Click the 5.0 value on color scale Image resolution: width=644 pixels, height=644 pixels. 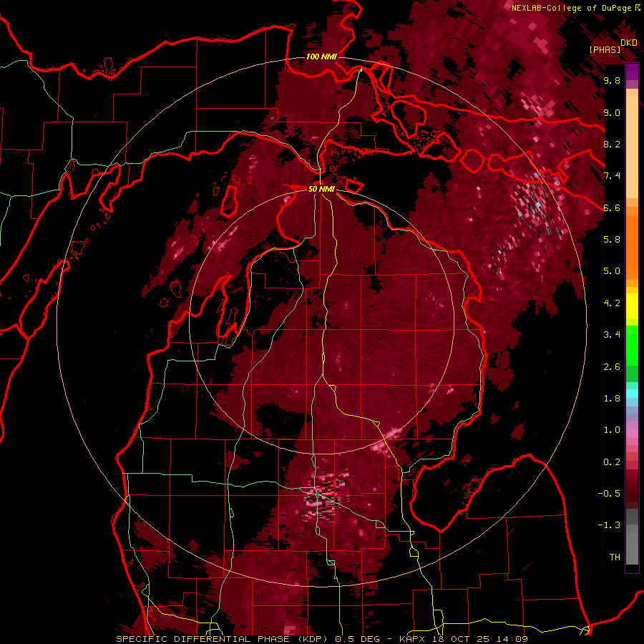click(612, 271)
